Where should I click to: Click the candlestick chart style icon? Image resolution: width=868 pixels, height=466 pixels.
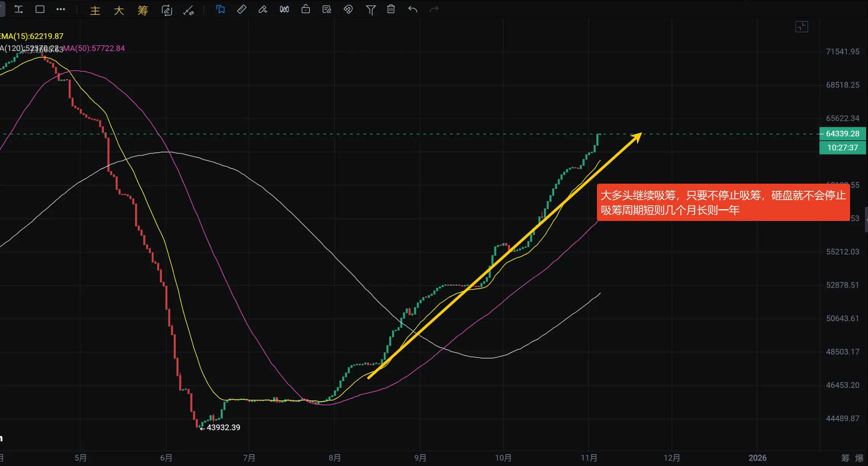point(284,10)
